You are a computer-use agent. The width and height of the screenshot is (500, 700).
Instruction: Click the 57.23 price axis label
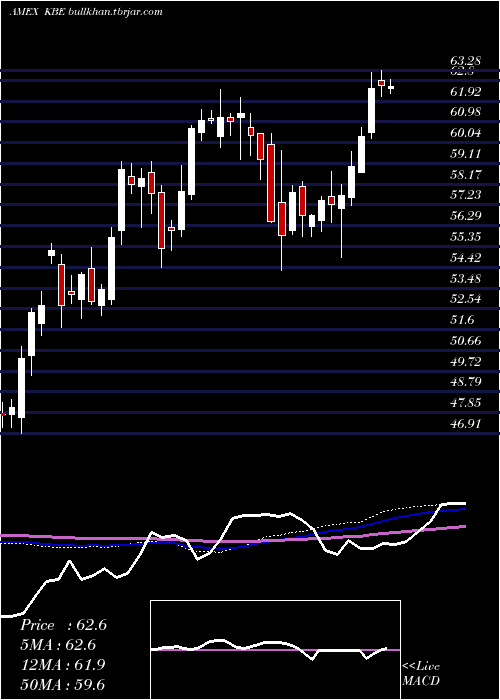(466, 195)
